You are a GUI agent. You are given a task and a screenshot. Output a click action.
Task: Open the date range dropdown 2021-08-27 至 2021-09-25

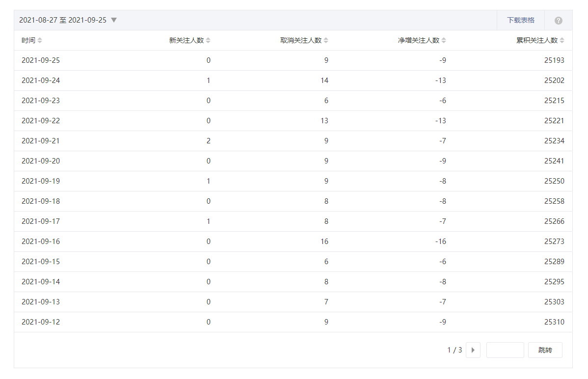[68, 20]
